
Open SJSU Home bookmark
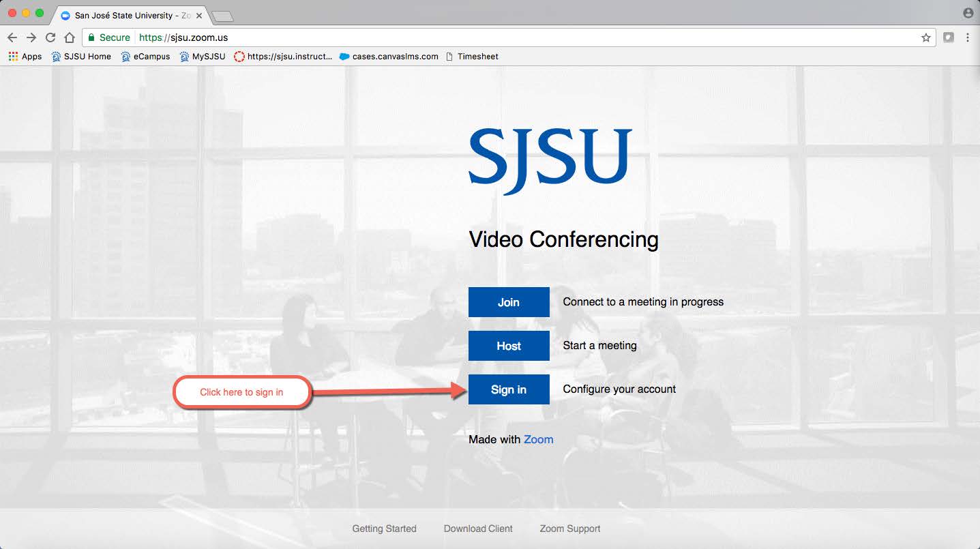[81, 57]
